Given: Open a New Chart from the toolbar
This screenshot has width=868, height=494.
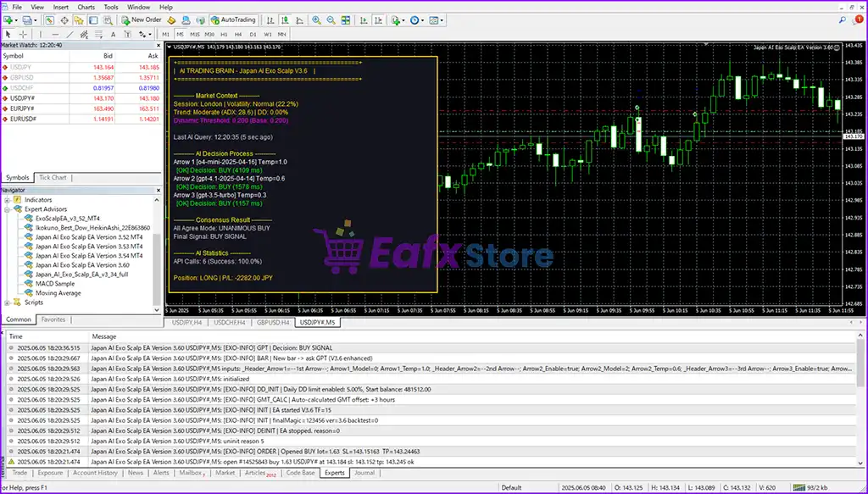Looking at the screenshot, I should click(8, 20).
